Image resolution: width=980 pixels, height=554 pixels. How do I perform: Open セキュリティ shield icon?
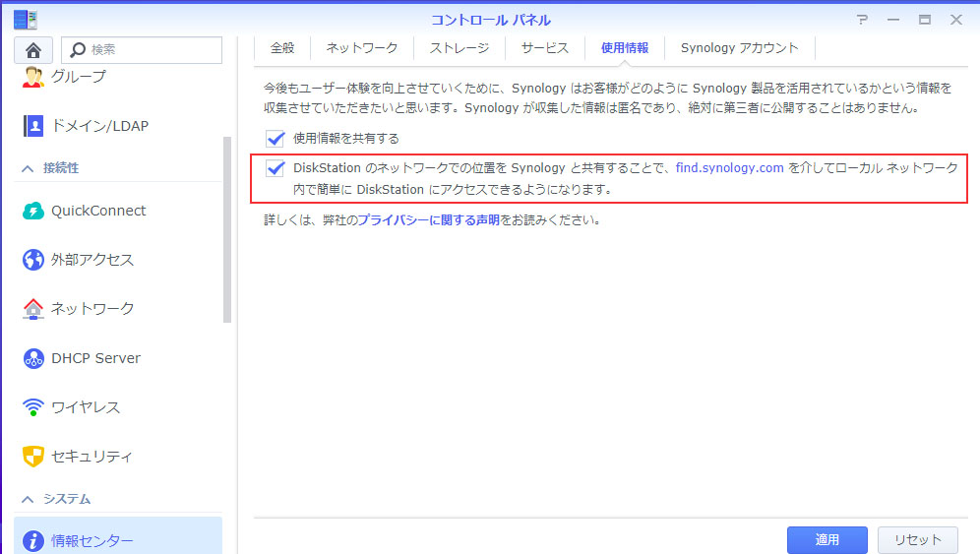[33, 457]
